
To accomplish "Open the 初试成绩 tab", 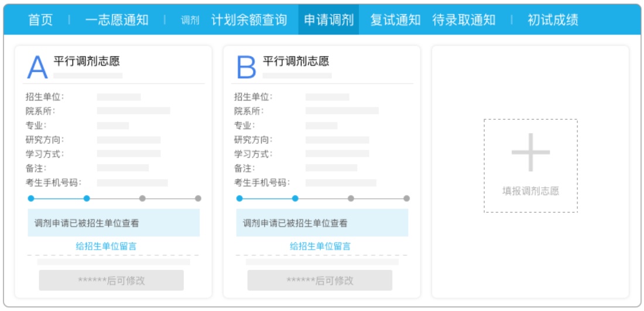I will coord(553,20).
